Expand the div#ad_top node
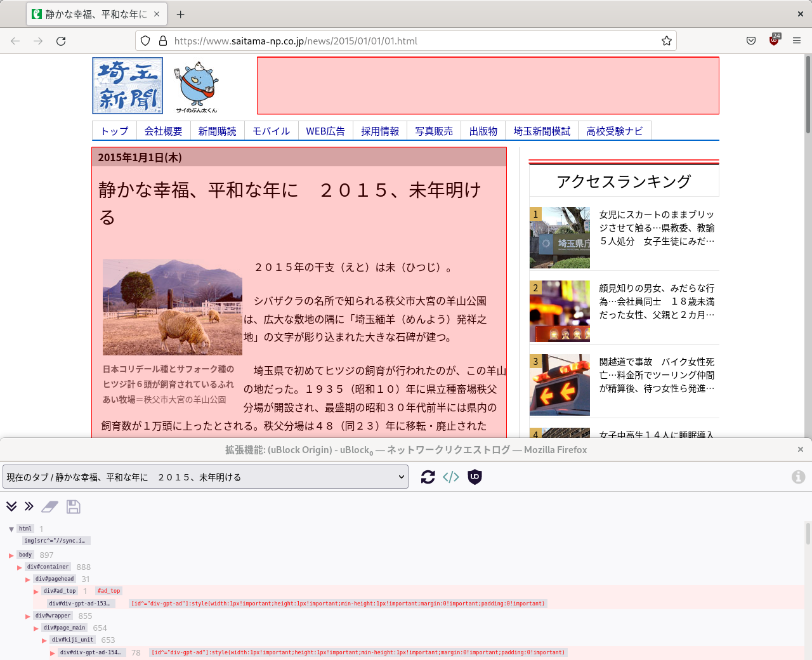 pos(36,591)
